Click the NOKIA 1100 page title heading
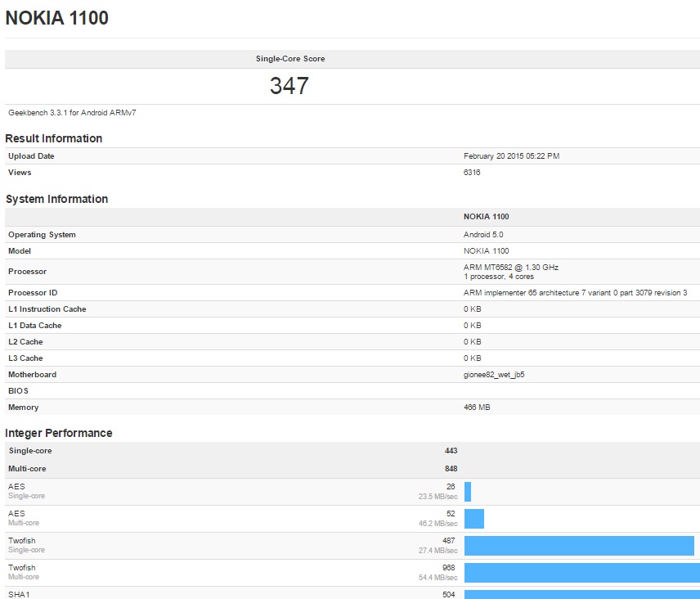 (56, 18)
